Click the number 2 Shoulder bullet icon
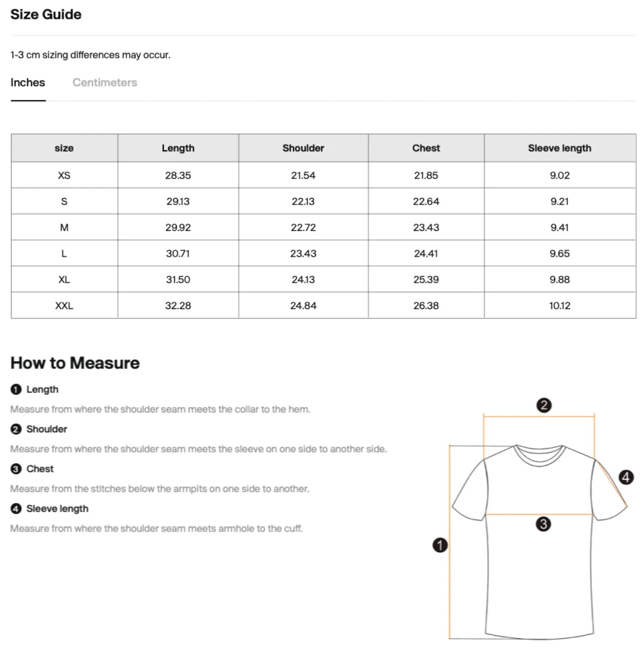This screenshot has height=647, width=644. click(x=16, y=429)
